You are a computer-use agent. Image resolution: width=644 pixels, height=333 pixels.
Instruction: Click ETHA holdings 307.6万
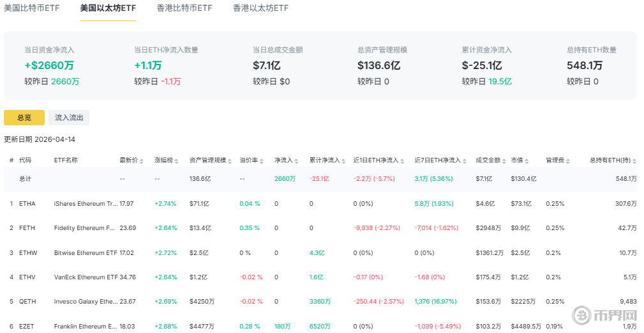click(x=626, y=203)
